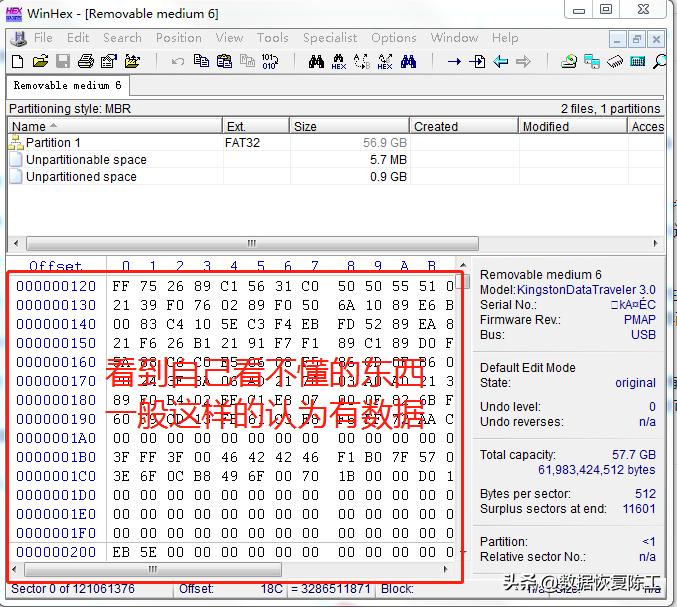The height and width of the screenshot is (607, 677).
Task: Open the Properties icon in toolbar
Action: coord(109,61)
